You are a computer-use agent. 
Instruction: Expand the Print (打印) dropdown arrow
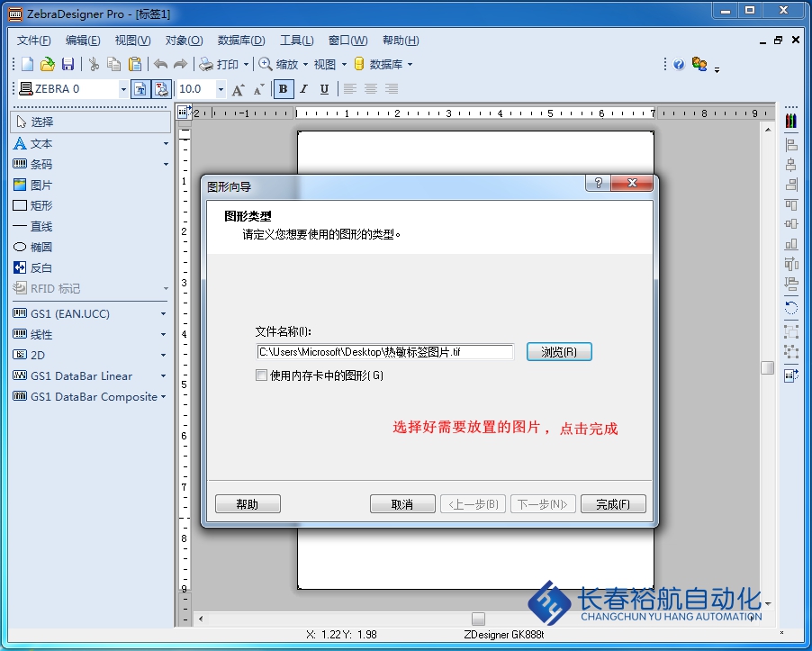(x=246, y=64)
